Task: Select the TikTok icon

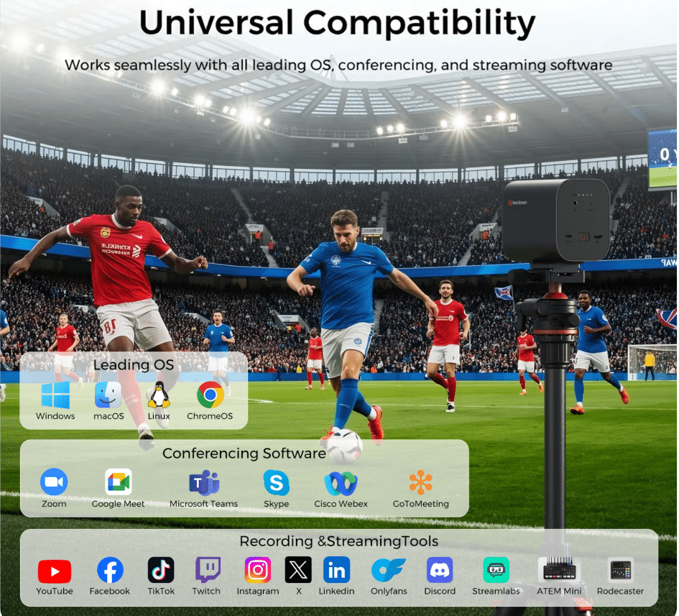Action: pos(161,570)
